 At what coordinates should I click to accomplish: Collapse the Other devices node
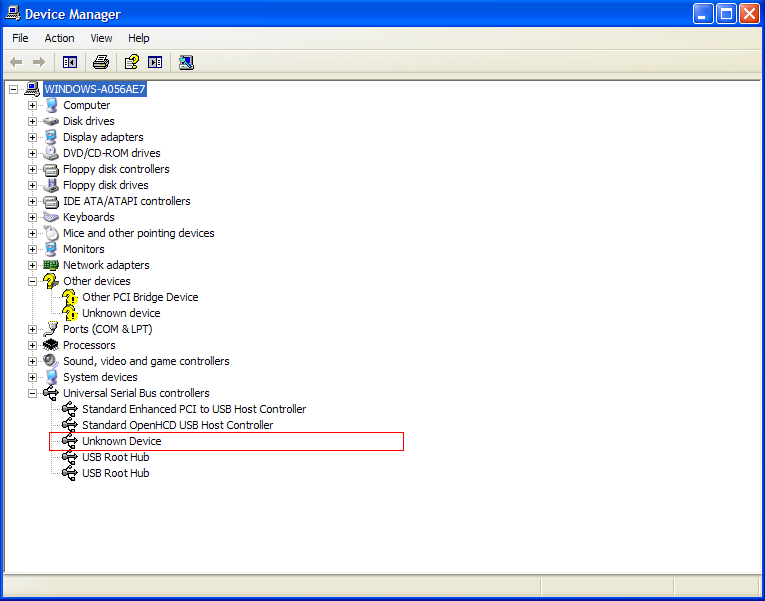(32, 281)
